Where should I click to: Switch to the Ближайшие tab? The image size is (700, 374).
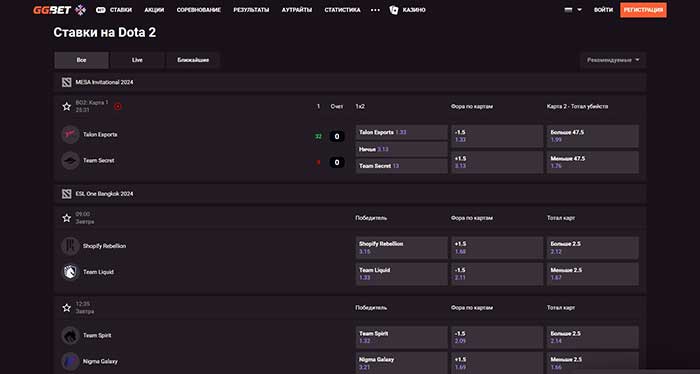193,60
